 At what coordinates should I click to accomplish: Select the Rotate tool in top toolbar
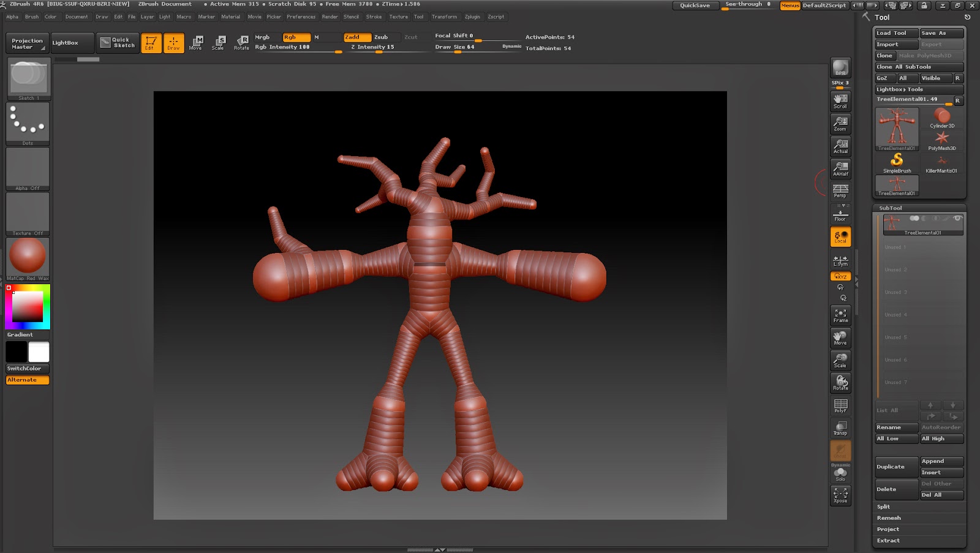241,42
